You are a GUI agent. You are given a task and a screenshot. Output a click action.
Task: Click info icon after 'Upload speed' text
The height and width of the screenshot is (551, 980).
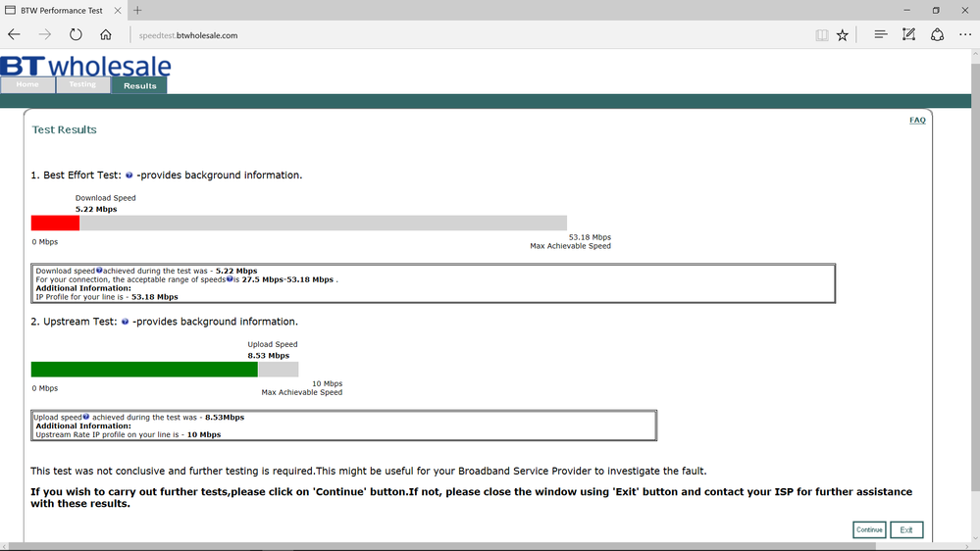86,417
